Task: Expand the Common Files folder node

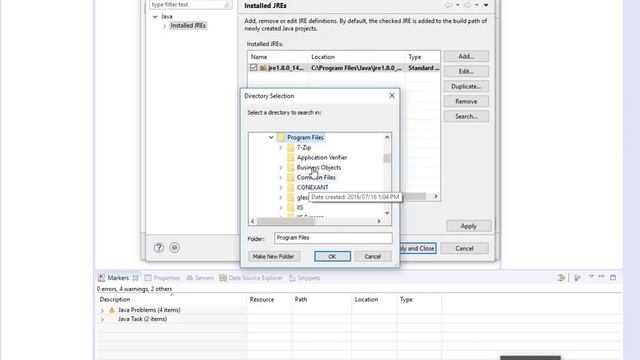Action: [281, 178]
